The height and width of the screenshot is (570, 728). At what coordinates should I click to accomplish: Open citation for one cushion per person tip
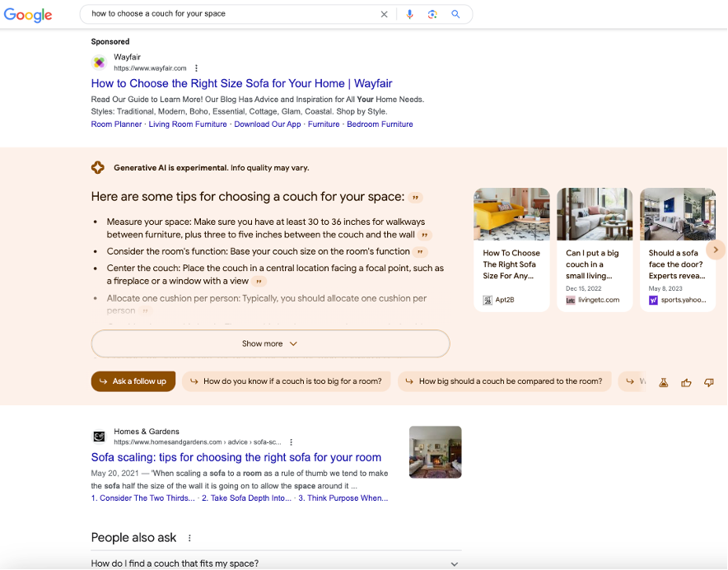click(145, 311)
